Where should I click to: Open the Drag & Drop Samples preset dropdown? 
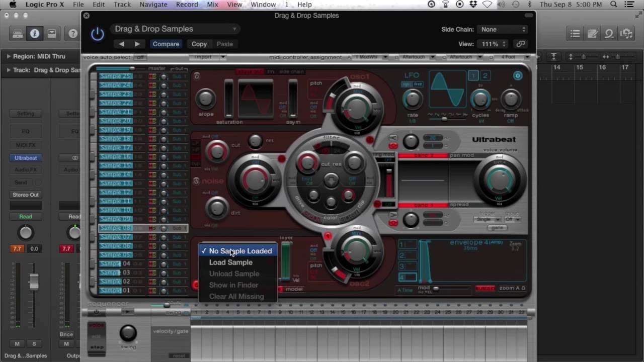tap(175, 29)
